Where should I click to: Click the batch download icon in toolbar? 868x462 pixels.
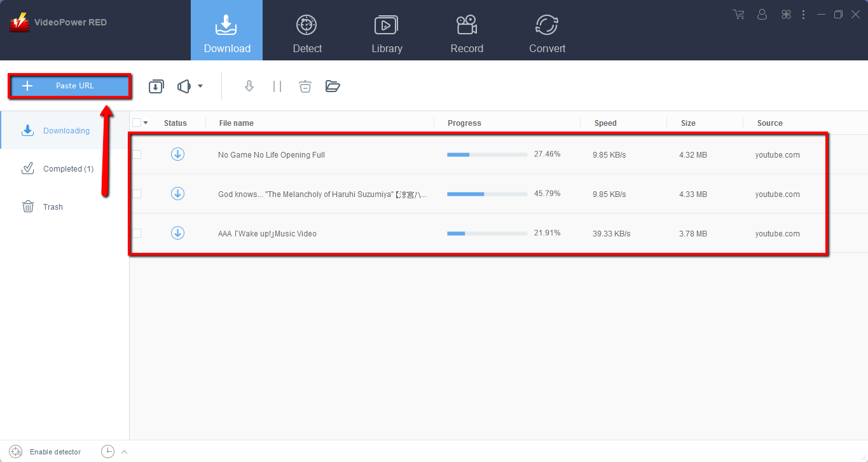pyautogui.click(x=156, y=86)
